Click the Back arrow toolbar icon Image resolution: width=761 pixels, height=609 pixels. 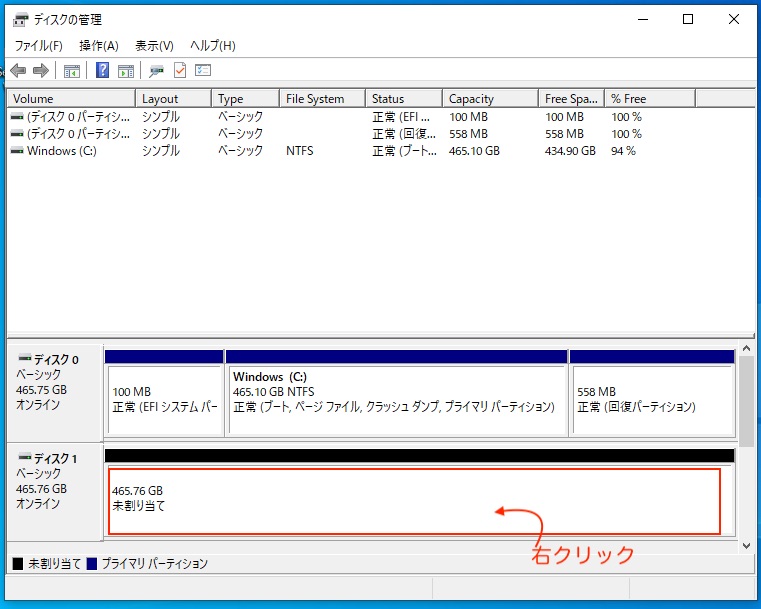(18, 71)
